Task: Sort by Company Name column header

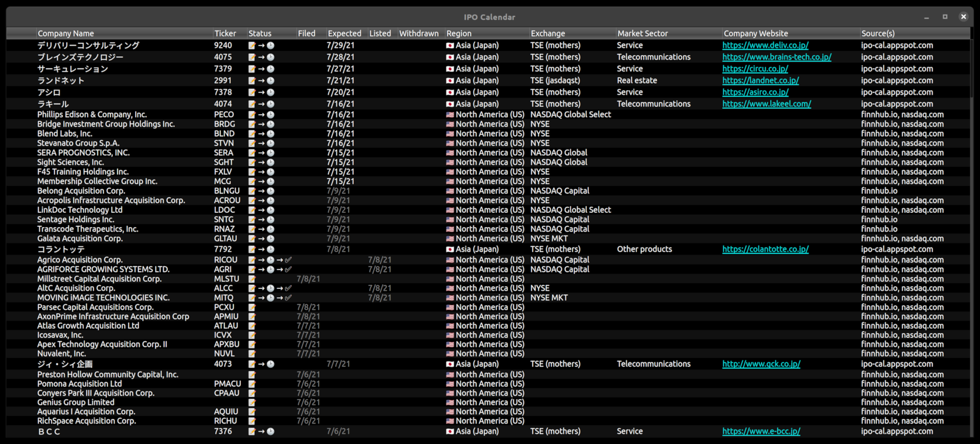Action: click(x=65, y=33)
